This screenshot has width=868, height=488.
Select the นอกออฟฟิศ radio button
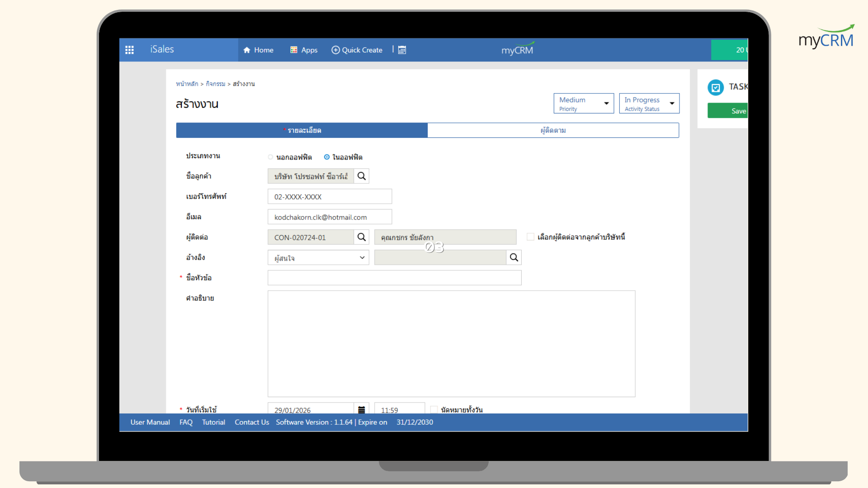(x=270, y=157)
